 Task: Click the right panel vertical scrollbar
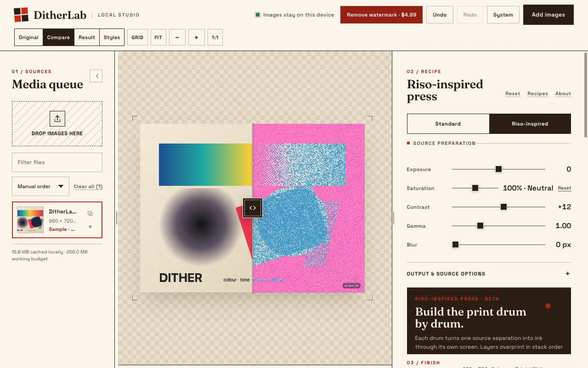pyautogui.click(x=586, y=95)
